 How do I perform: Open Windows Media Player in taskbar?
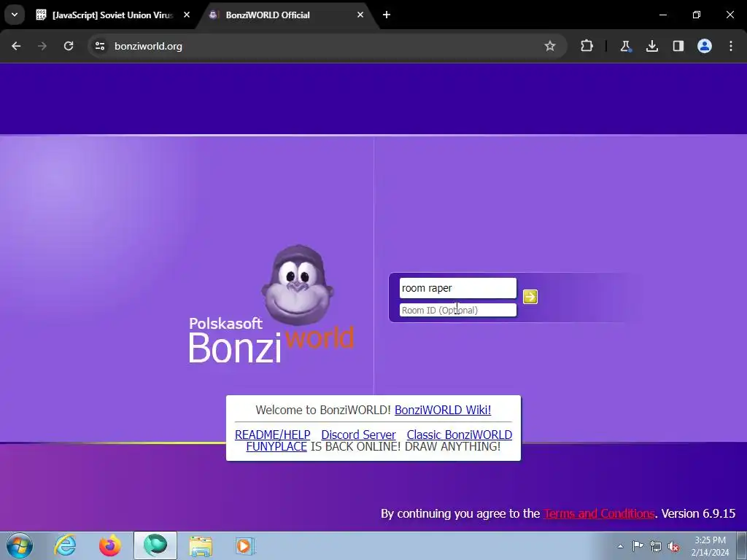(246, 545)
